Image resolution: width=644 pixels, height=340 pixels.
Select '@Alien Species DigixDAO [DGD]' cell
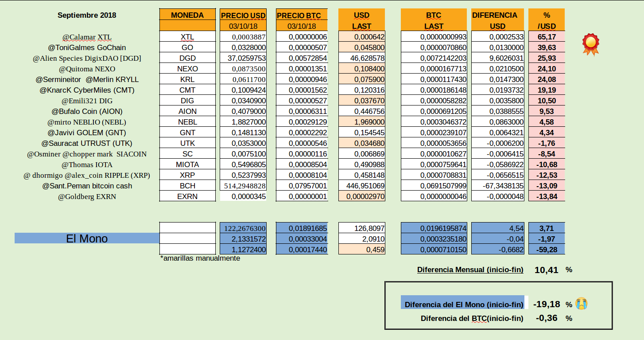tap(87, 58)
